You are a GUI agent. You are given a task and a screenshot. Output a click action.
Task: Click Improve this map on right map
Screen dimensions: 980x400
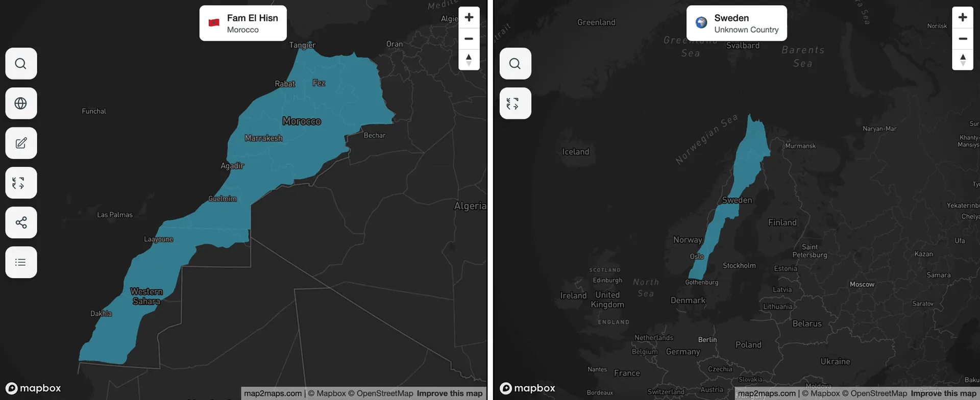click(944, 393)
